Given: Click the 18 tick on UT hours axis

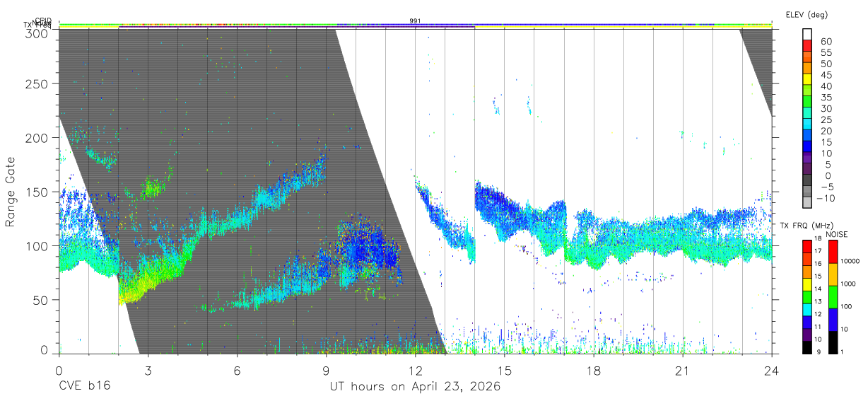Looking at the screenshot, I should coord(594,371).
